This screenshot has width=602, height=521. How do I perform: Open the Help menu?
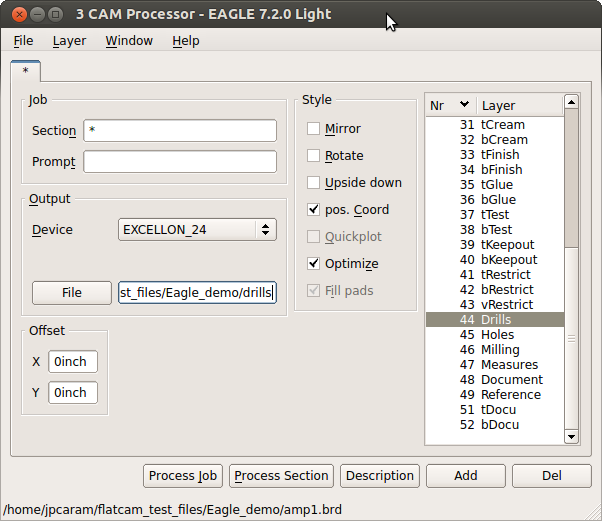pos(185,41)
